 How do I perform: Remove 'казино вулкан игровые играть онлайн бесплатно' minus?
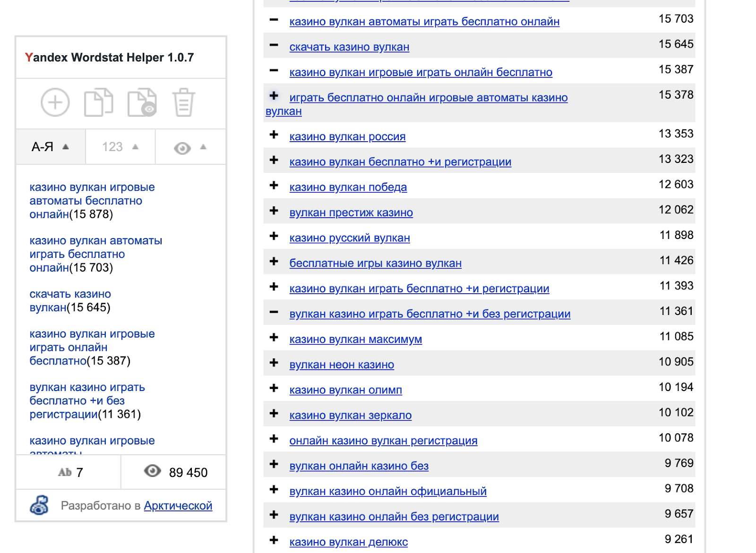pyautogui.click(x=274, y=71)
